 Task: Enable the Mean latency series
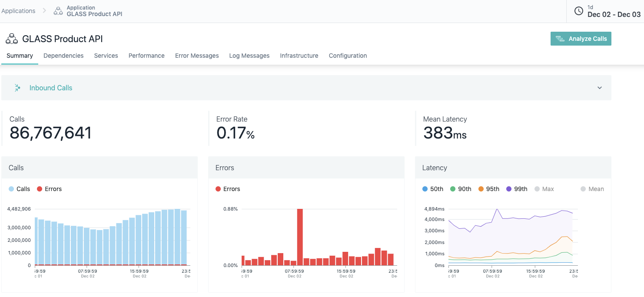coord(592,189)
